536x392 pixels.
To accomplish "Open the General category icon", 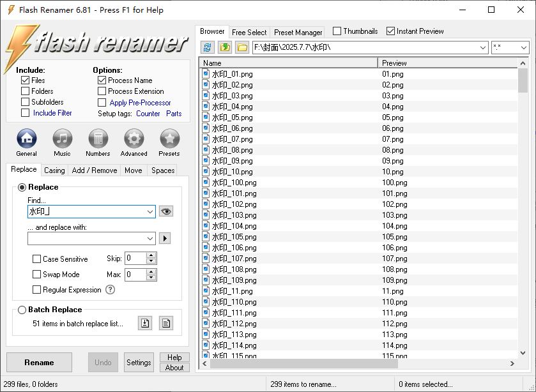I will tap(26, 138).
